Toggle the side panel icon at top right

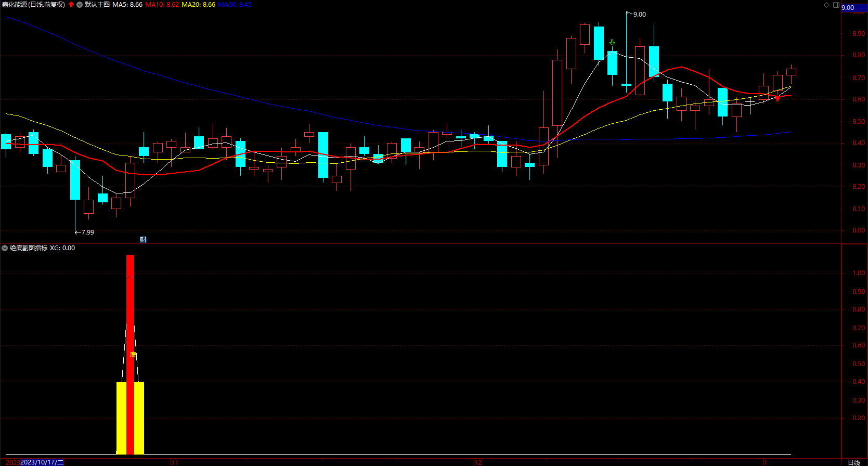click(x=836, y=5)
